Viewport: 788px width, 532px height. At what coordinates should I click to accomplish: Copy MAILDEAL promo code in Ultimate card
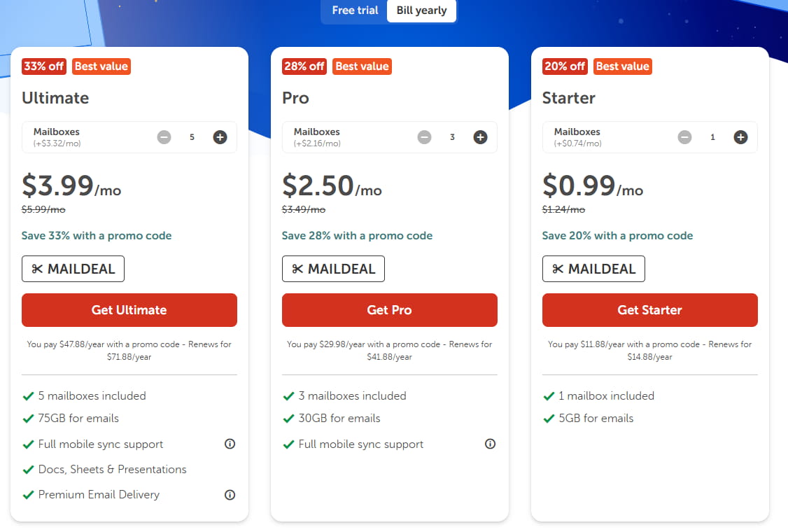73,269
